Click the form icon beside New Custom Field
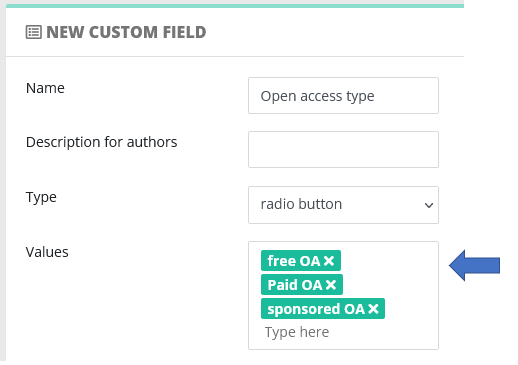The image size is (518, 365). [x=34, y=32]
